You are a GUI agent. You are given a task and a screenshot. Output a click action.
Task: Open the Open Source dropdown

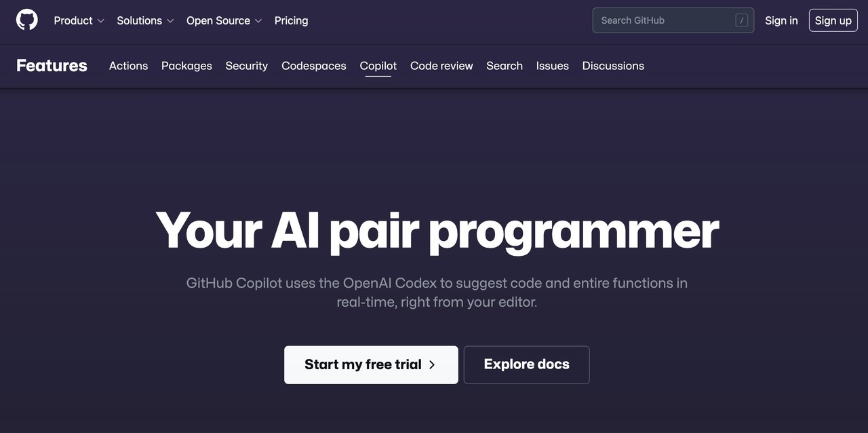[x=224, y=20]
